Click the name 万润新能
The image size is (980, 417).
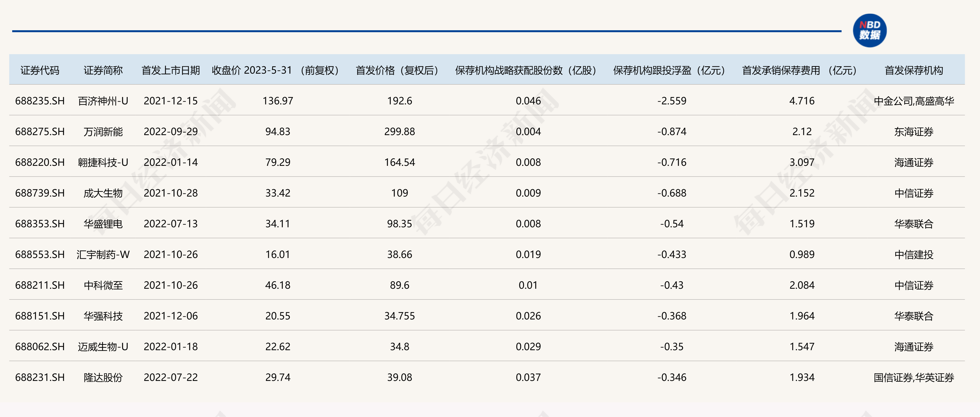pyautogui.click(x=103, y=132)
